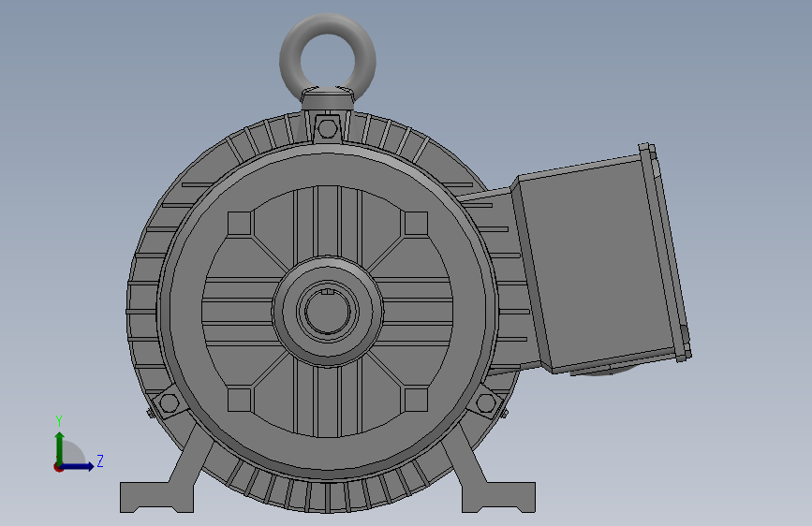The image size is (812, 526).
Task: Click the green Y axis arrow of triad
Action: click(x=59, y=446)
